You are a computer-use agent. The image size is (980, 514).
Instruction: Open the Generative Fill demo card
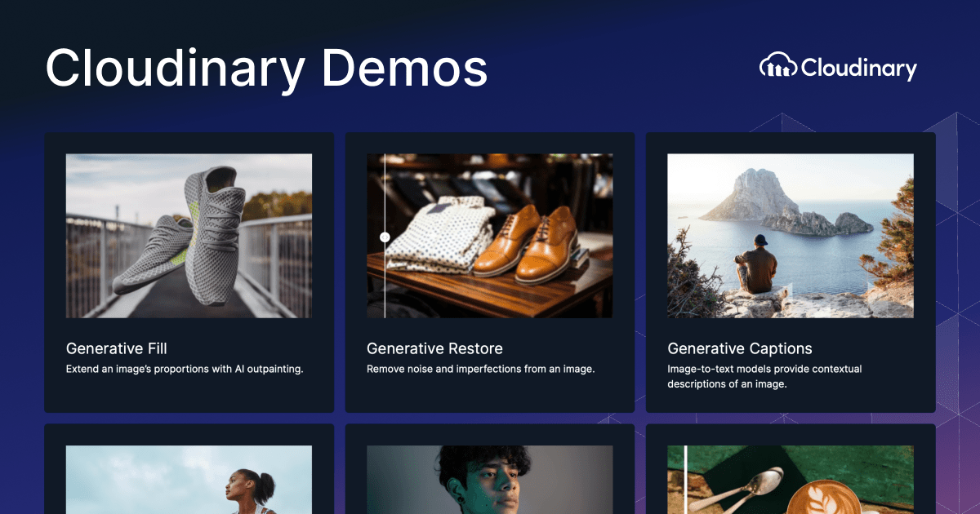(189, 272)
